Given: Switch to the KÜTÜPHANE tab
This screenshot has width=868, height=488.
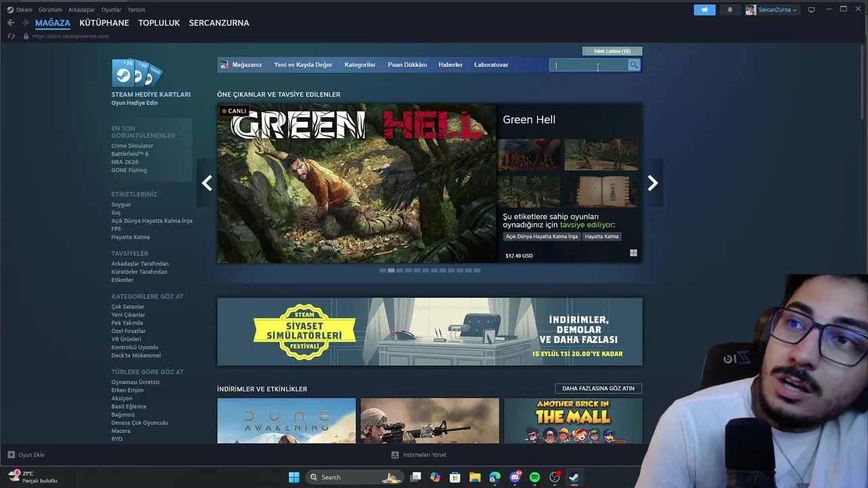Looking at the screenshot, I should (104, 22).
